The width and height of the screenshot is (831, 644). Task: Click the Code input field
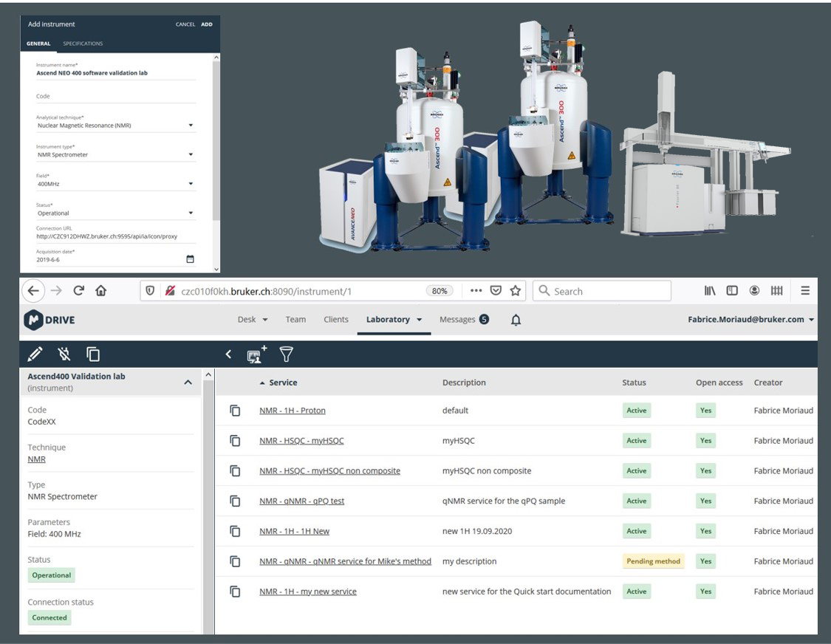(x=115, y=97)
